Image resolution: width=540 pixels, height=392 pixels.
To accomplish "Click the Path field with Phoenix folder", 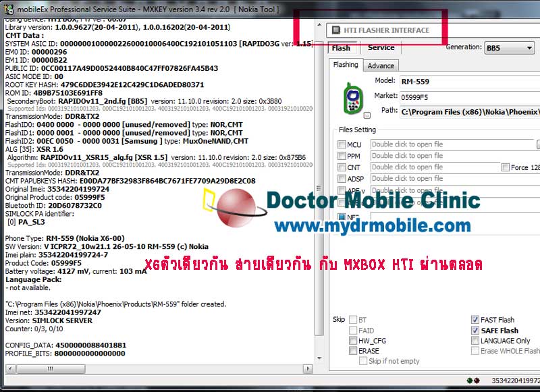I will tap(470, 112).
